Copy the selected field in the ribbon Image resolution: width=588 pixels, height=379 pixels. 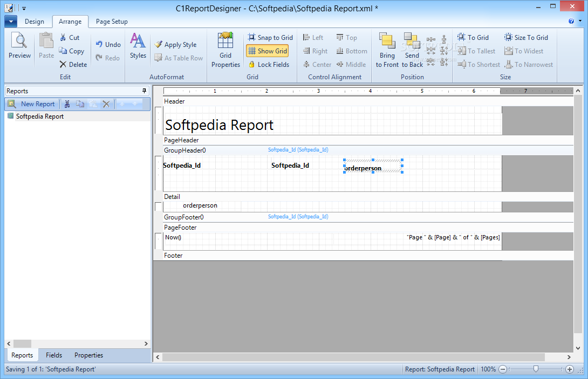[x=72, y=51]
